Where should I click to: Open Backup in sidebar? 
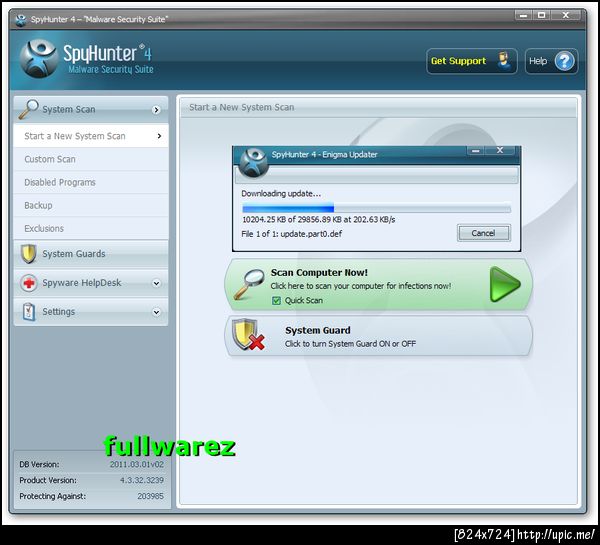[91, 206]
